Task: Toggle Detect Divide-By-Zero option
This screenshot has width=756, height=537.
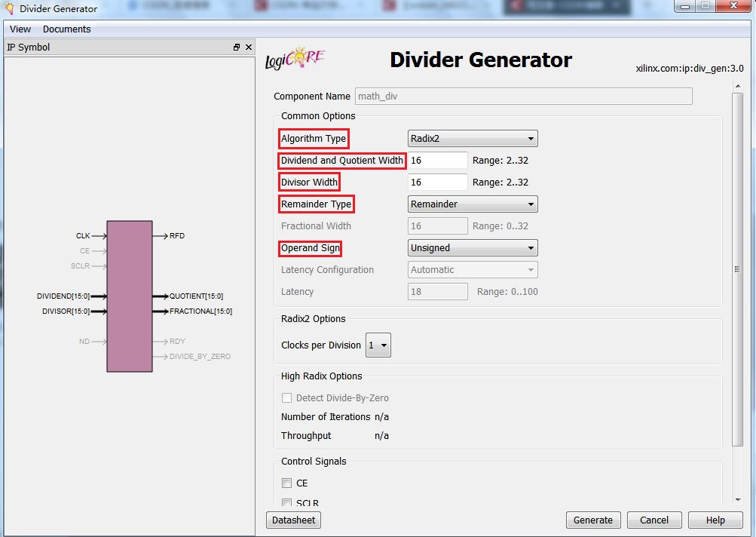Action: [x=287, y=397]
